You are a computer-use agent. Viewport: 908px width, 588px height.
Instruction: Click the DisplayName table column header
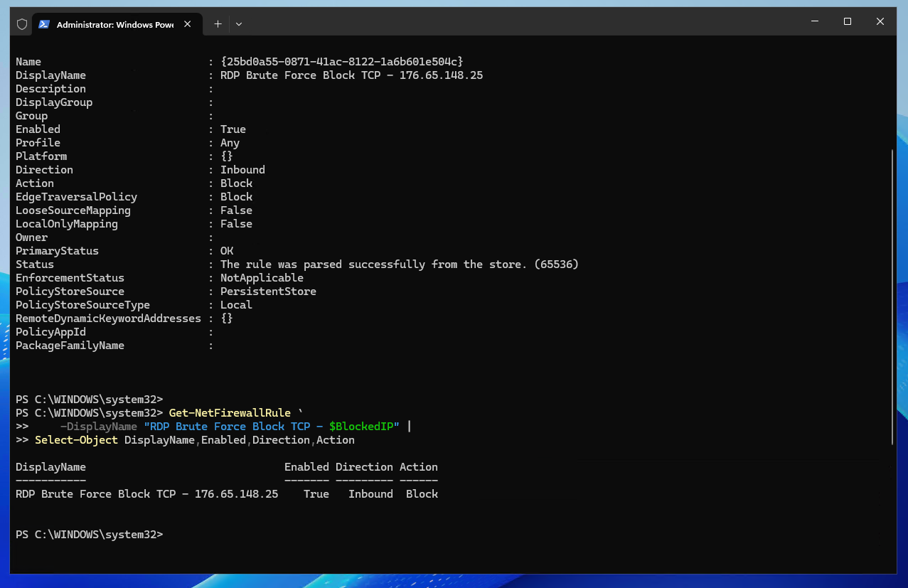(x=50, y=467)
